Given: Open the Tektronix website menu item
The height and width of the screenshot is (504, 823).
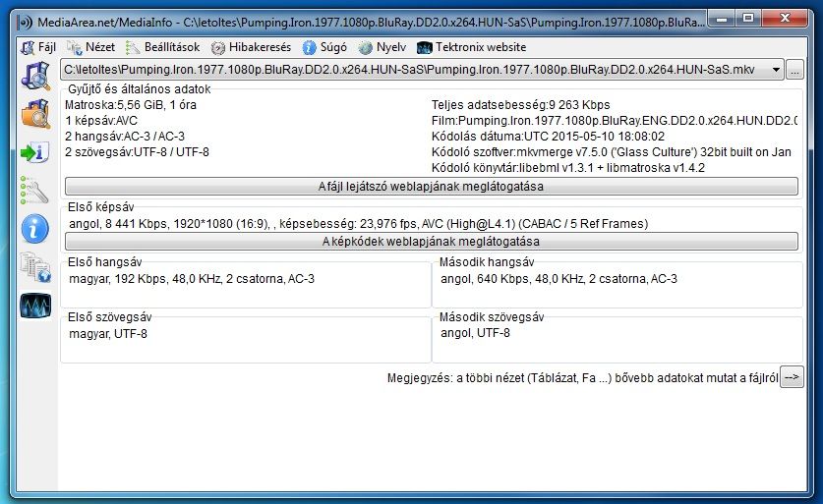Looking at the screenshot, I should (471, 47).
